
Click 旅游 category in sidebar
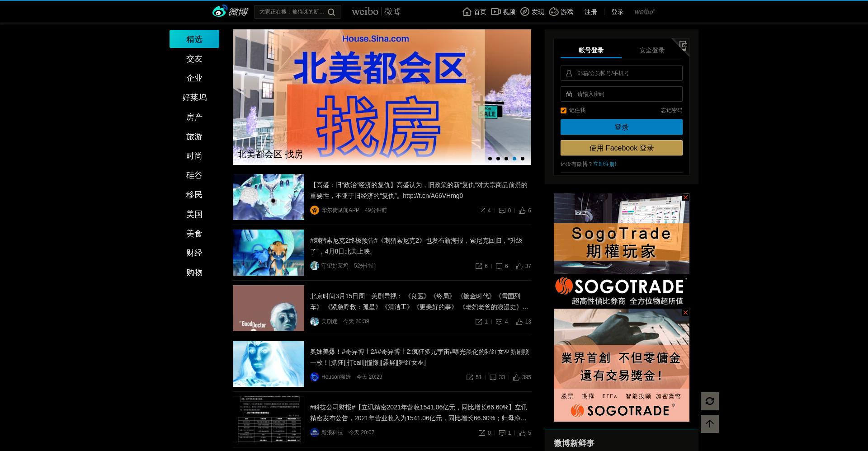(194, 136)
